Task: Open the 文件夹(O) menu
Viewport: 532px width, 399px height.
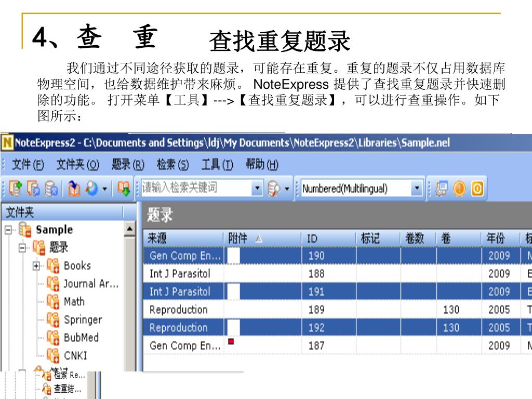Action: (78, 165)
